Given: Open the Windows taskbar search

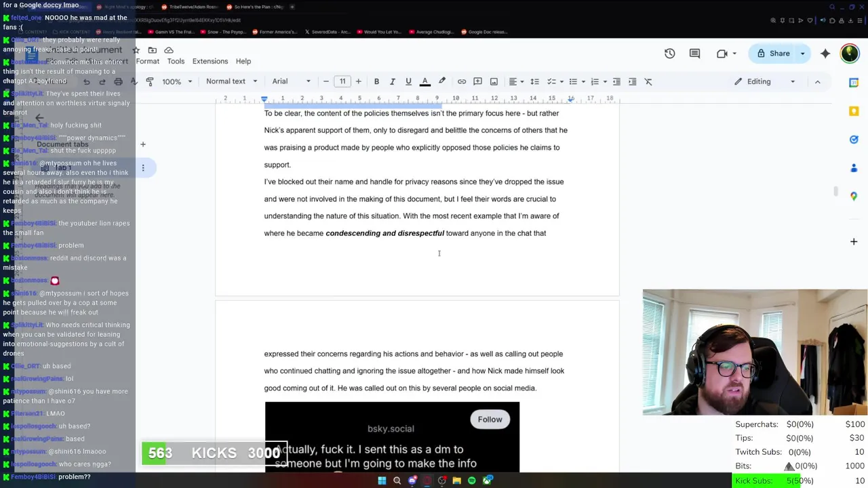Looking at the screenshot, I should (397, 481).
